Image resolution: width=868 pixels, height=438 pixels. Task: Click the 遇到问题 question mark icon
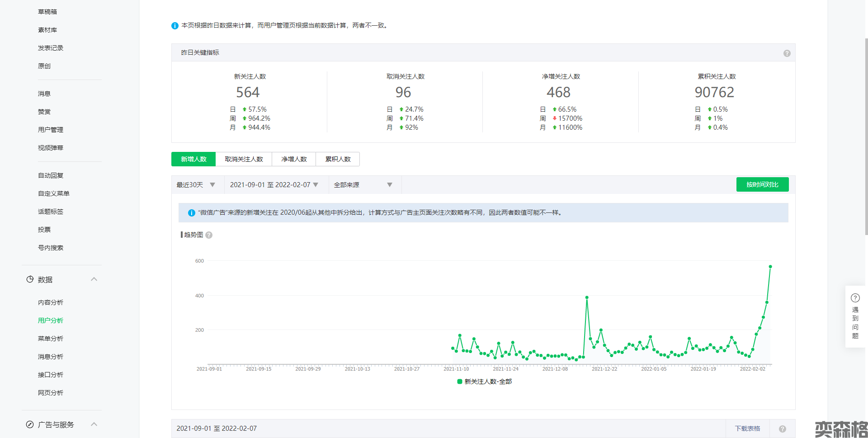[x=855, y=298]
